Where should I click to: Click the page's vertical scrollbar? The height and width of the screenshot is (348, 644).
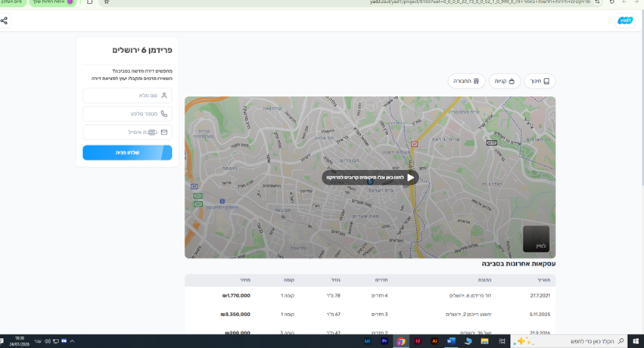coord(642,96)
